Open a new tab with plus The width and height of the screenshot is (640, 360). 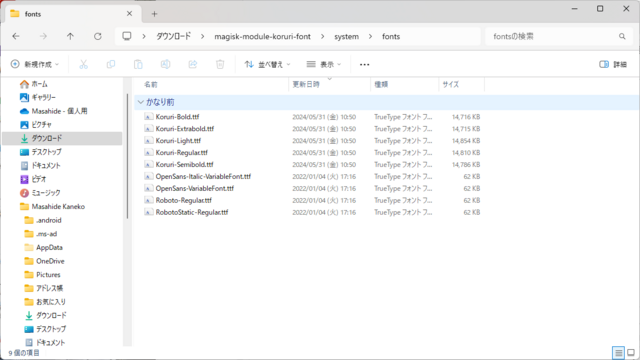(154, 14)
